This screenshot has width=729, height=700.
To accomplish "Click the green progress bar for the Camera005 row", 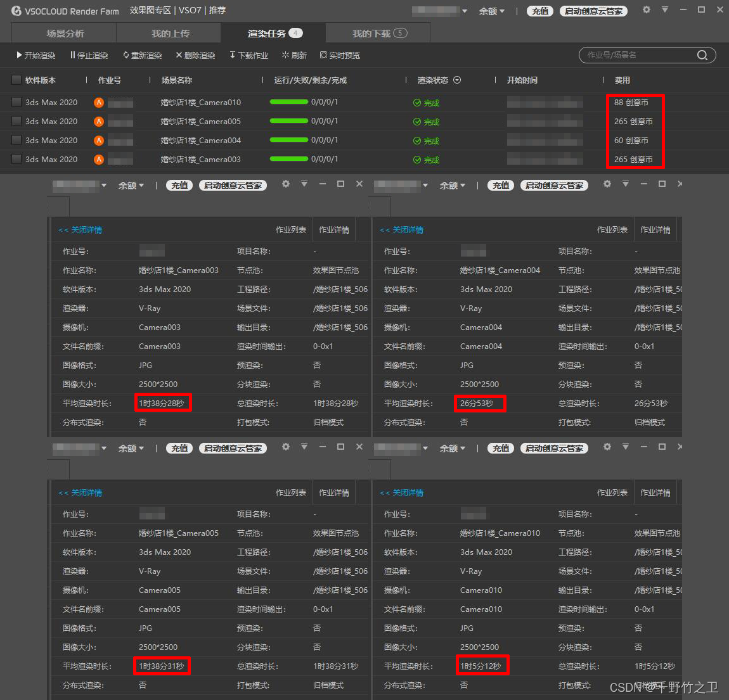I will pyautogui.click(x=288, y=121).
